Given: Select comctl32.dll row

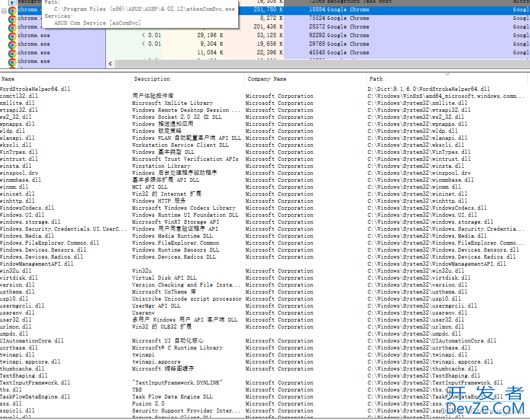Looking at the screenshot, I should point(265,96).
